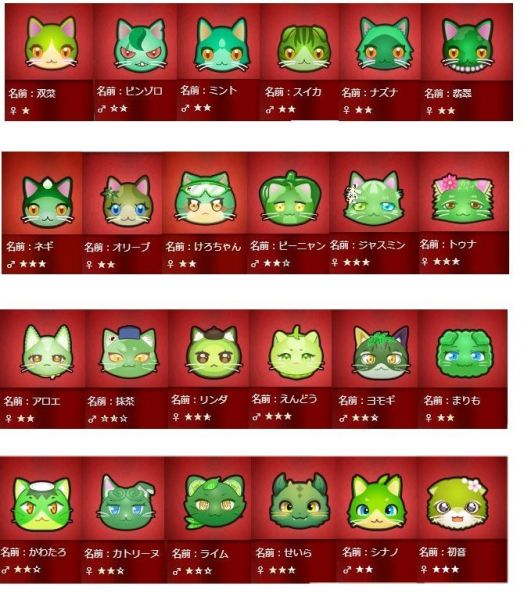
Task: Select the ネギ cat with white topknot
Action: coord(47,201)
